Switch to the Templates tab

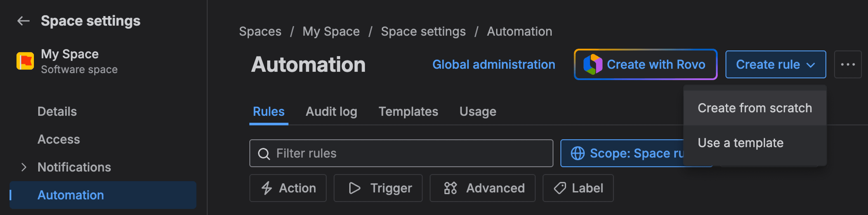(408, 111)
